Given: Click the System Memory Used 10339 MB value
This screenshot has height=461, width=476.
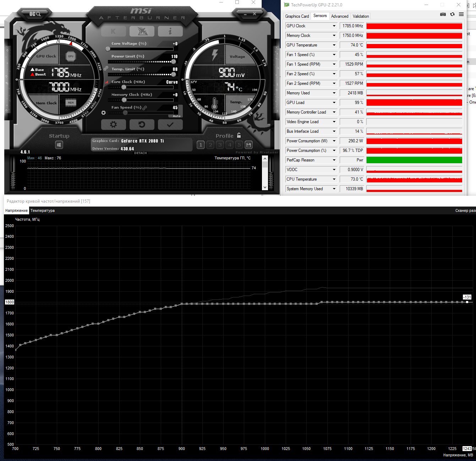Looking at the screenshot, I should click(x=352, y=189).
